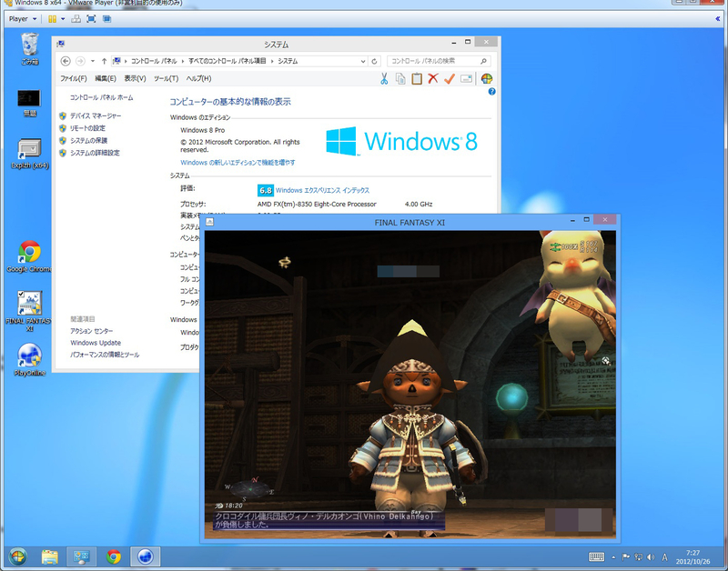Open the Player menu in VMware Player
728x571 pixels.
click(22, 19)
